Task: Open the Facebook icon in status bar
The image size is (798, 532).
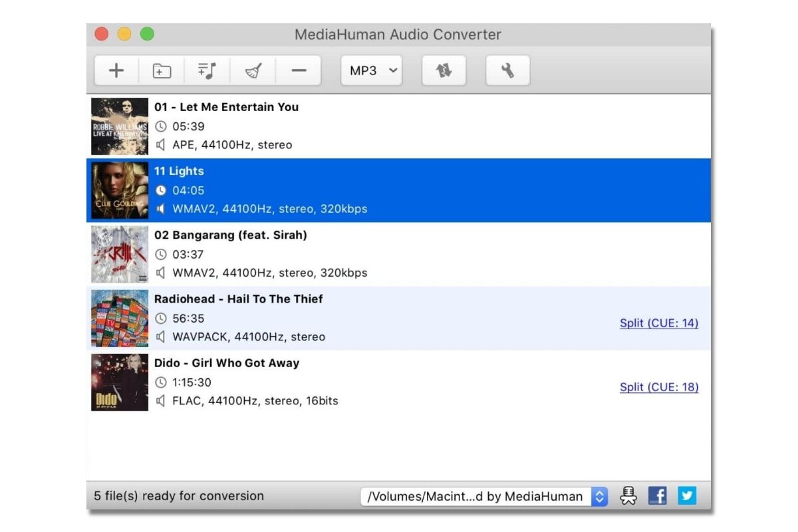Action: pos(658,495)
